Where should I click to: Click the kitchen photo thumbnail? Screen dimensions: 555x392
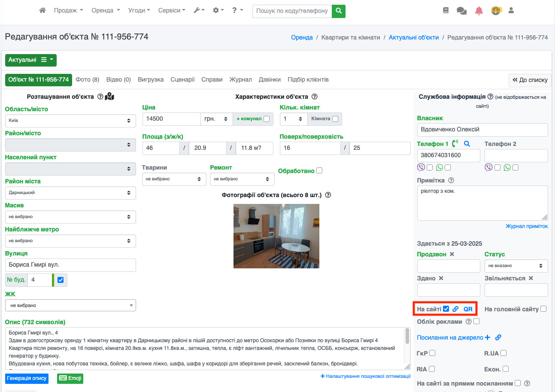pos(276,236)
